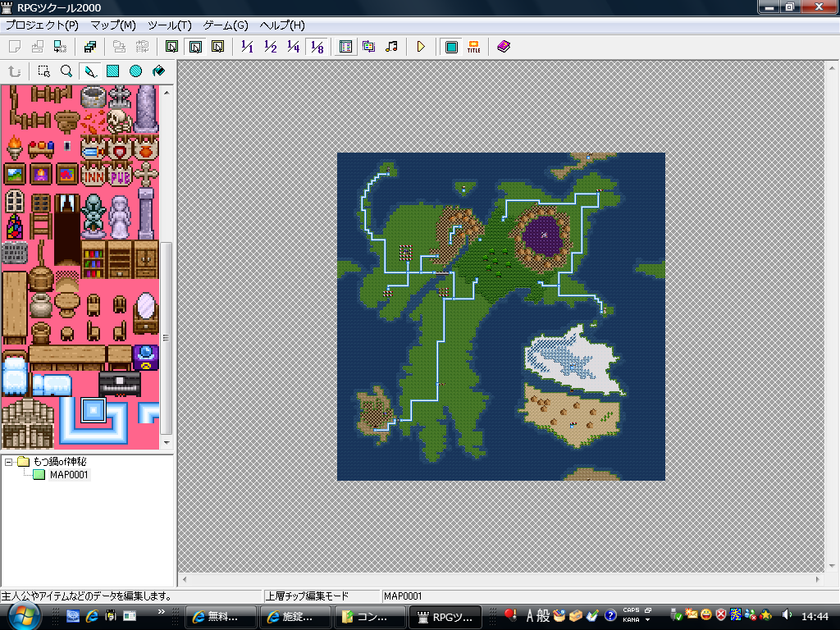Screen dimensions: 840x630
Task: Pick the rectangle drawing tool
Action: click(x=112, y=71)
